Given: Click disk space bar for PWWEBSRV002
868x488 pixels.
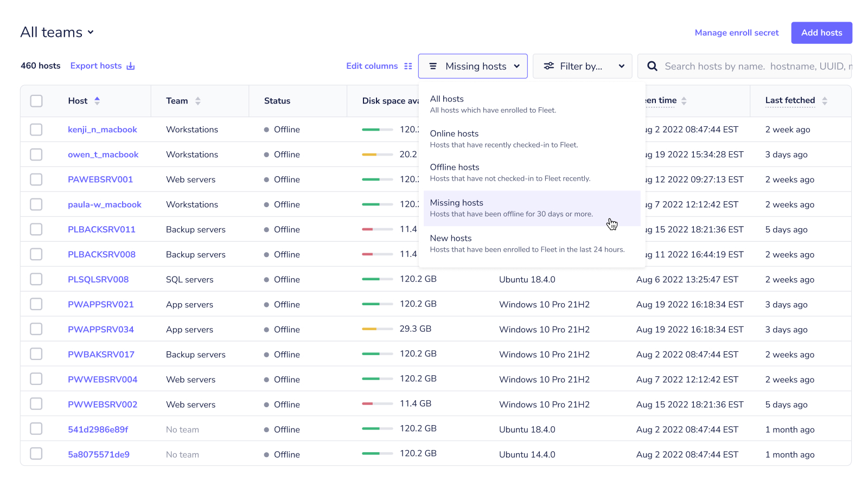Looking at the screenshot, I should tap(378, 404).
